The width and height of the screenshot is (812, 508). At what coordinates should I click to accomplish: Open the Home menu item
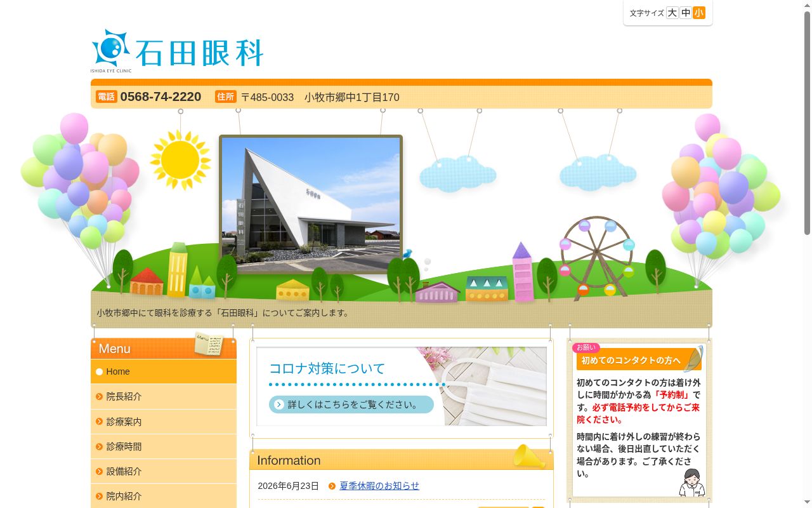(x=164, y=371)
